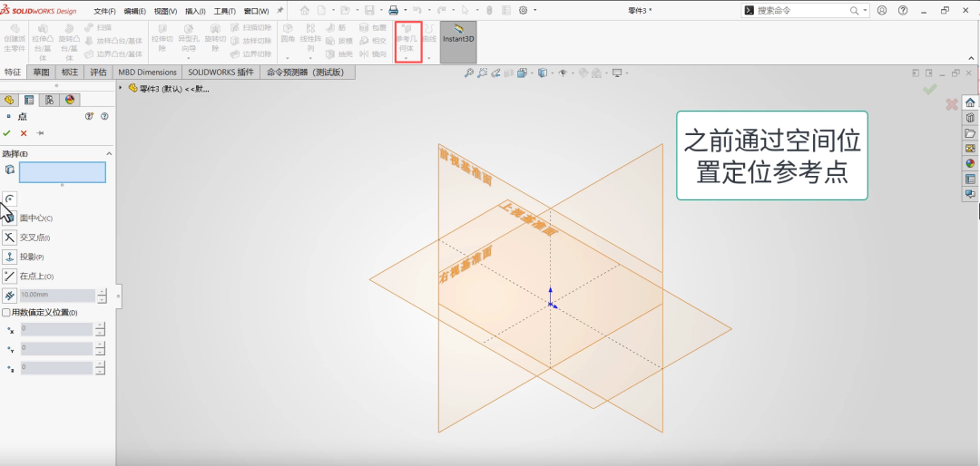This screenshot has height=466, width=980.
Task: Click the blue selection entity box
Action: [63, 172]
